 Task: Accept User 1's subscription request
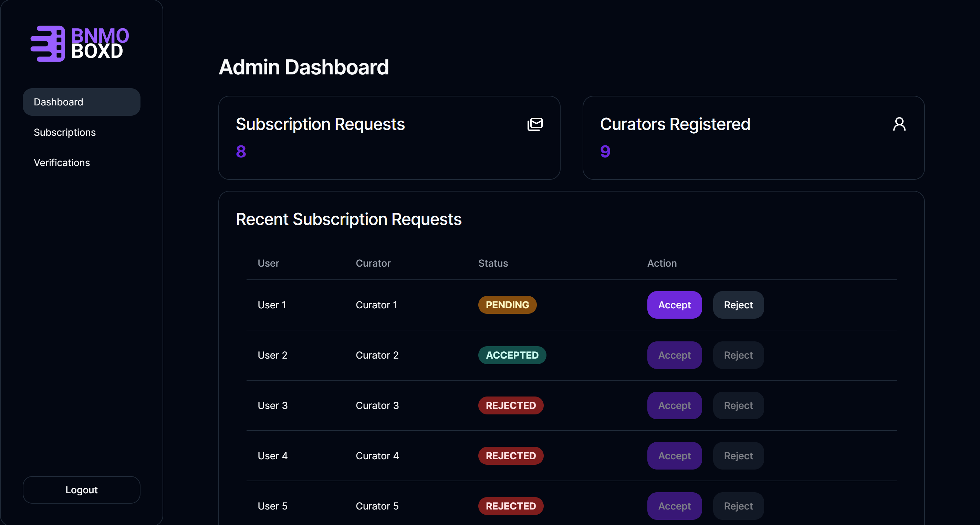click(674, 305)
